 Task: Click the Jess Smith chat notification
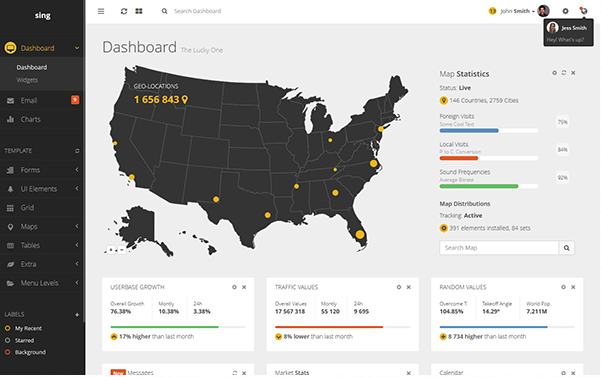tap(568, 33)
